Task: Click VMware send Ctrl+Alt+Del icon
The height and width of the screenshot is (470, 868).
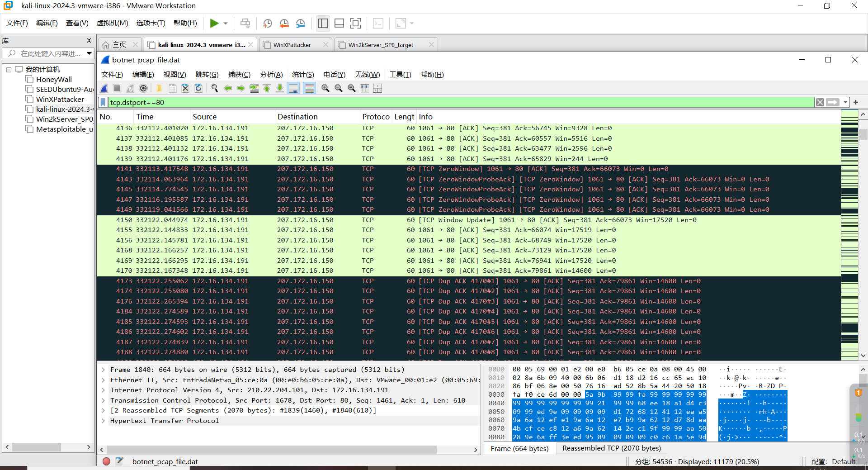Action: pos(245,23)
